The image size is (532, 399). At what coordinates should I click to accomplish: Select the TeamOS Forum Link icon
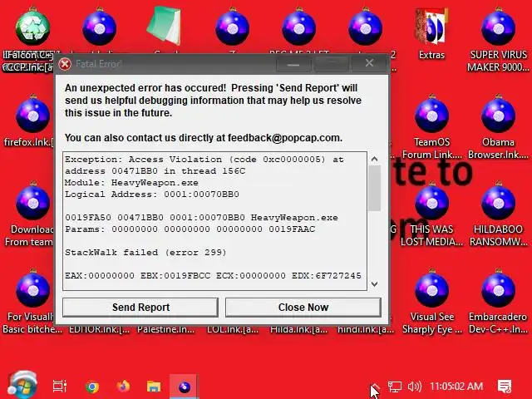tap(431, 126)
